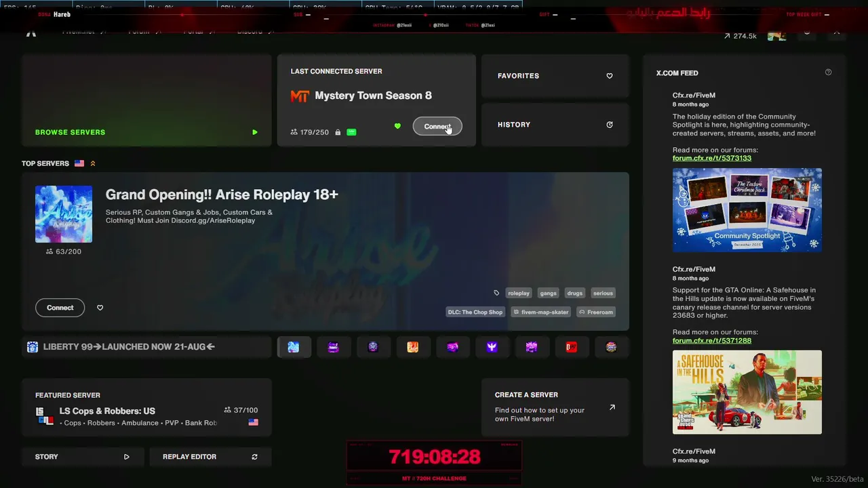Click the Mystery Town Season 8 title
The height and width of the screenshot is (488, 868).
(373, 96)
